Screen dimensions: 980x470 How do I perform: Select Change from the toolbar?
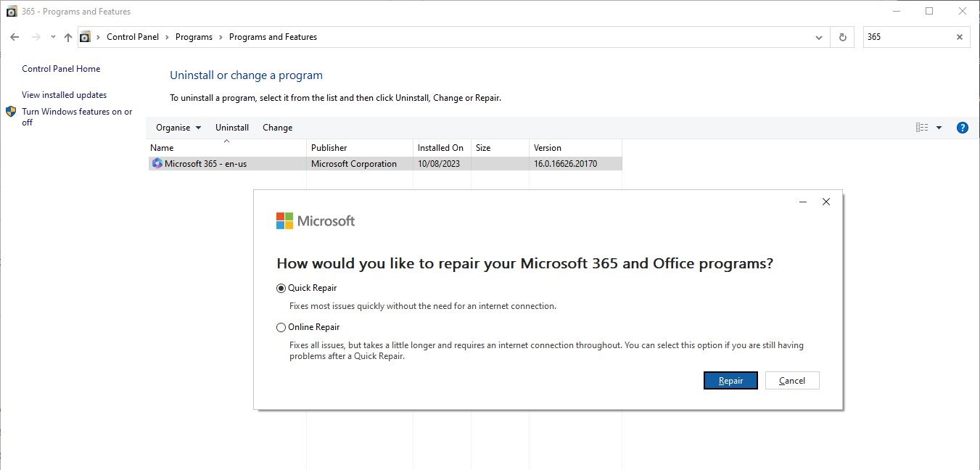(277, 127)
